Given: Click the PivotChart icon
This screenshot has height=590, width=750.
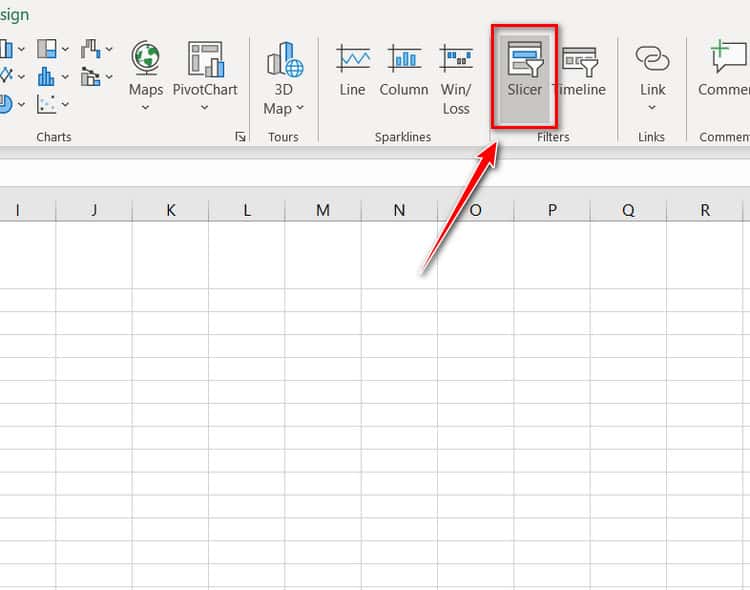Looking at the screenshot, I should tap(206, 59).
